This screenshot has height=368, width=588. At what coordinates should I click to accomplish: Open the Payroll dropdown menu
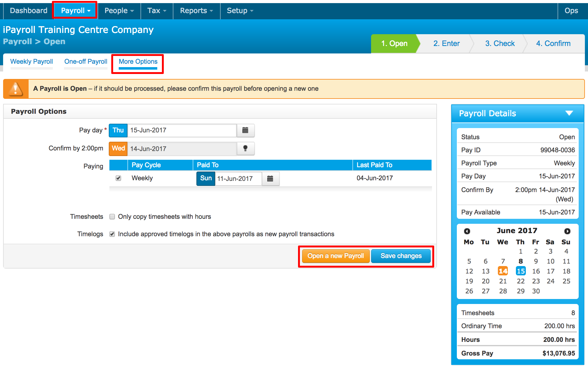76,11
